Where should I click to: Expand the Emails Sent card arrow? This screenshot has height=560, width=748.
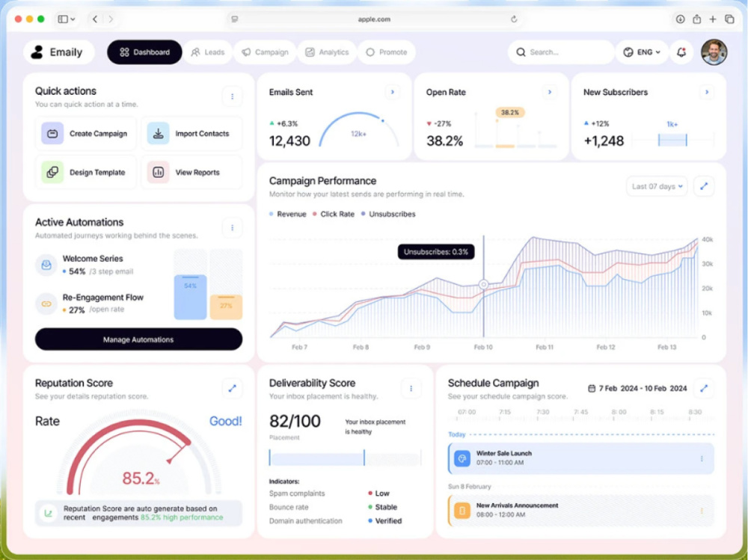click(392, 92)
